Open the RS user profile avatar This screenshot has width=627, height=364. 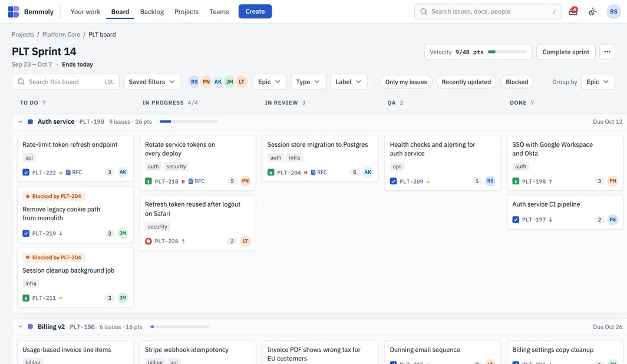click(x=613, y=12)
